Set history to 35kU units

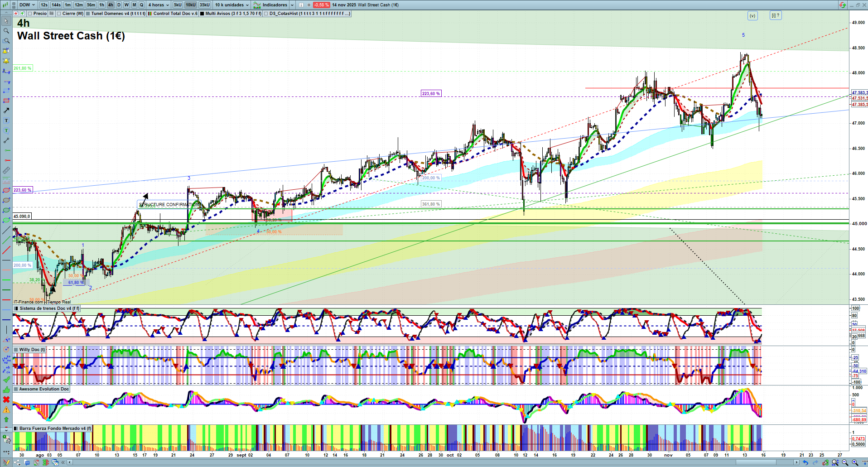(205, 5)
